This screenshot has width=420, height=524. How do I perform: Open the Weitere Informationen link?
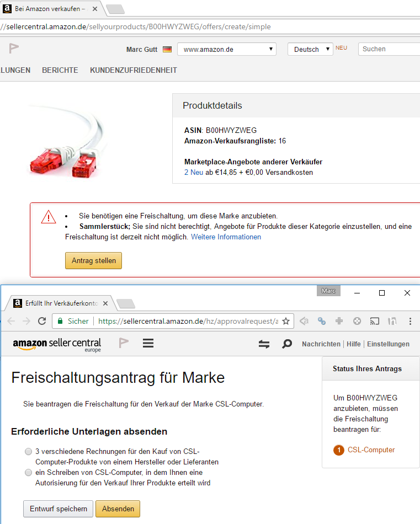[226, 237]
